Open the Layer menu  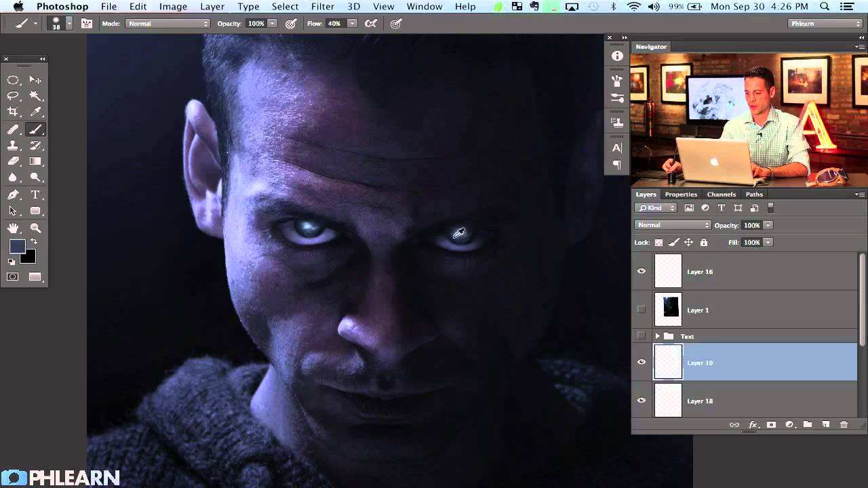coord(212,6)
